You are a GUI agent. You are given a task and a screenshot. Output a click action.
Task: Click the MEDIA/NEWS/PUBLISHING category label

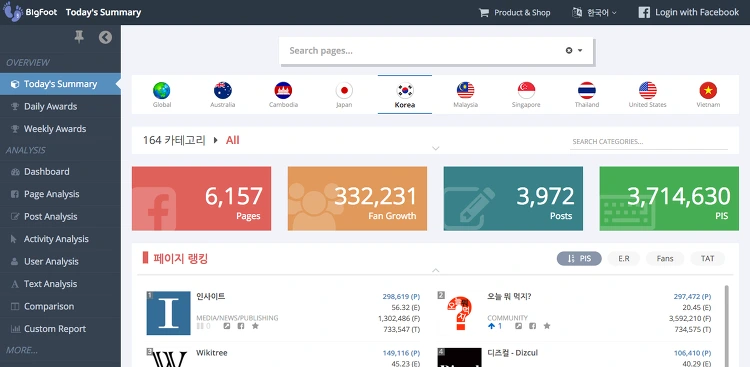[x=237, y=318]
